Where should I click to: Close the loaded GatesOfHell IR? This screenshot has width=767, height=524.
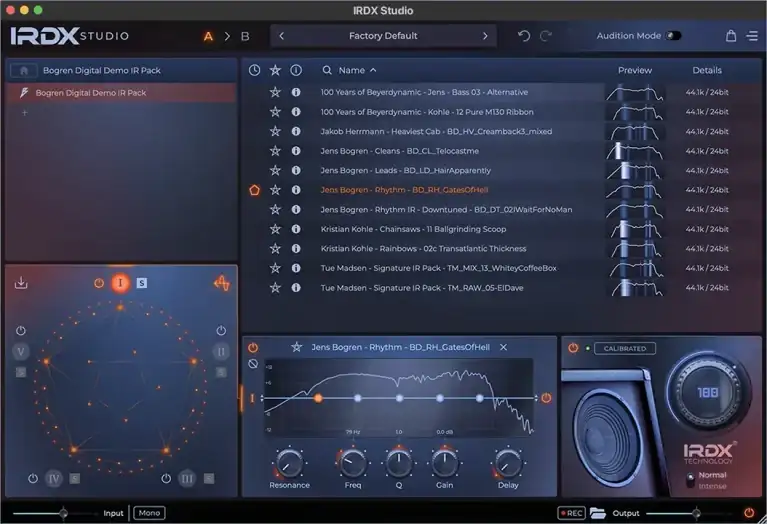tap(503, 347)
